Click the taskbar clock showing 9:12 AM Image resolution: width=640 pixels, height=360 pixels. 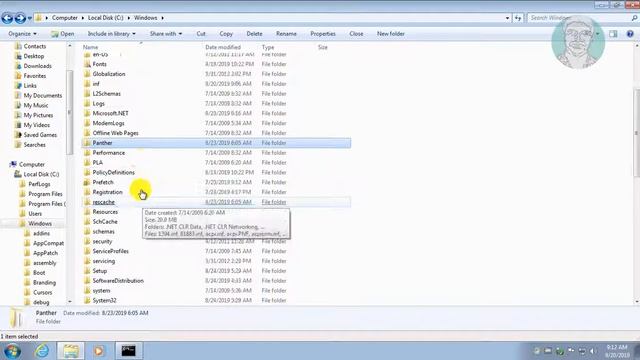click(618, 351)
